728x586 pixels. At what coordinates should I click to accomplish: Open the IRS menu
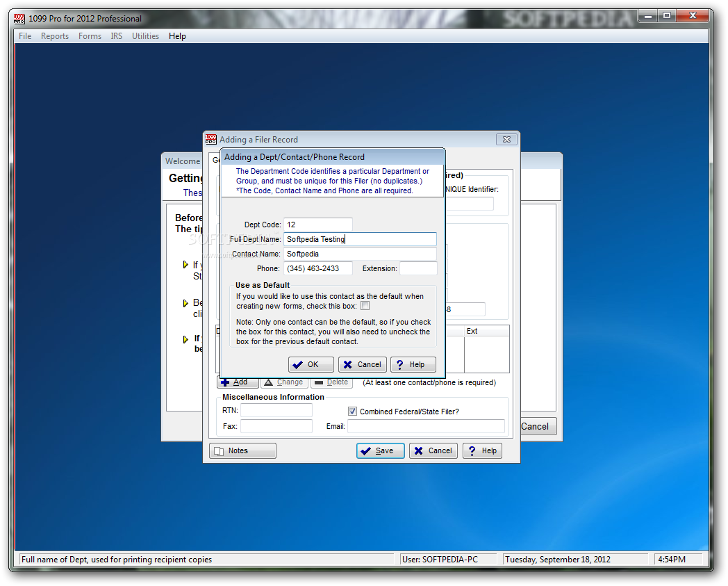click(117, 35)
